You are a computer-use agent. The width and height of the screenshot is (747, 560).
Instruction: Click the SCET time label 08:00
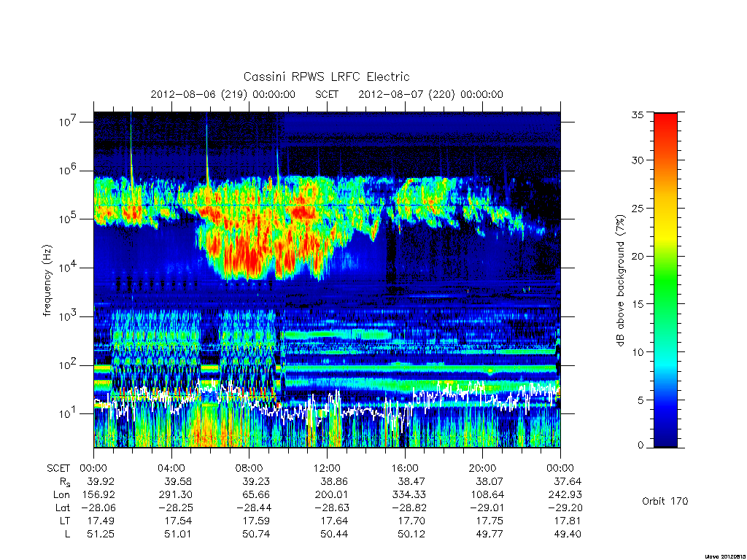(x=249, y=468)
